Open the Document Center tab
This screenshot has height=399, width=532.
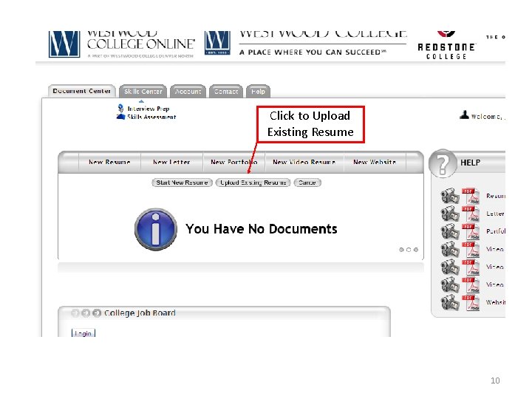pos(81,91)
